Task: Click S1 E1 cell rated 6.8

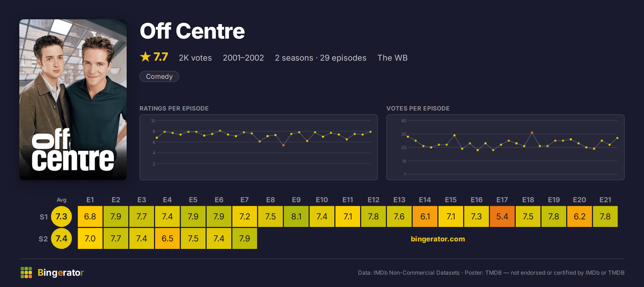Action: (90, 216)
